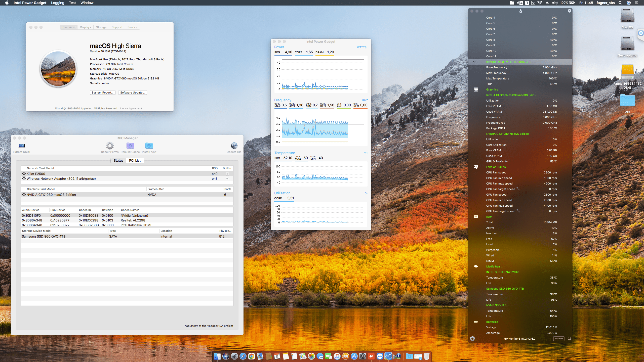
Task: Open System Preferences from the Dock
Action: [x=363, y=356]
